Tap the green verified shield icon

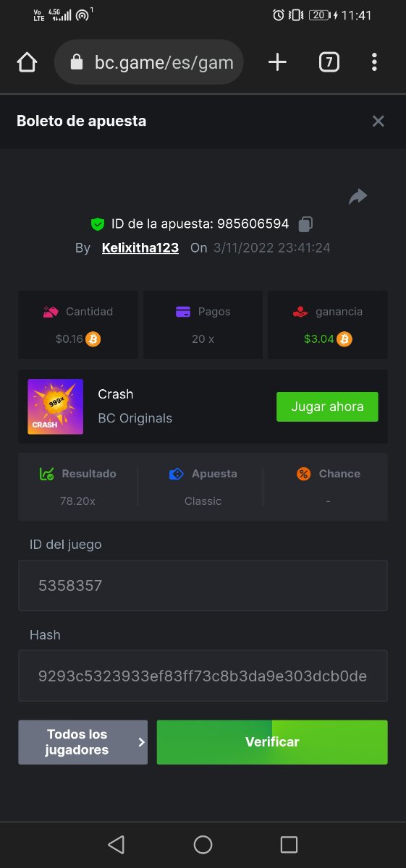97,224
